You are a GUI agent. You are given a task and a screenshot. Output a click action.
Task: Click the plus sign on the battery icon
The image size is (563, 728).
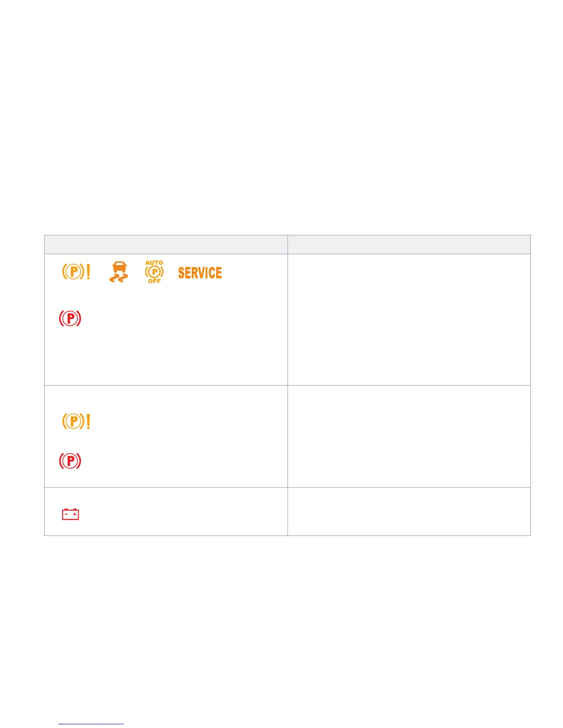pos(75,515)
